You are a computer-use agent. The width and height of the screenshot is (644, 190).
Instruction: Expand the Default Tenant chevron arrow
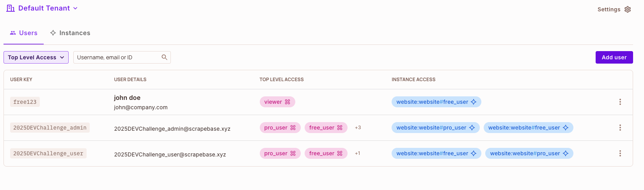75,8
